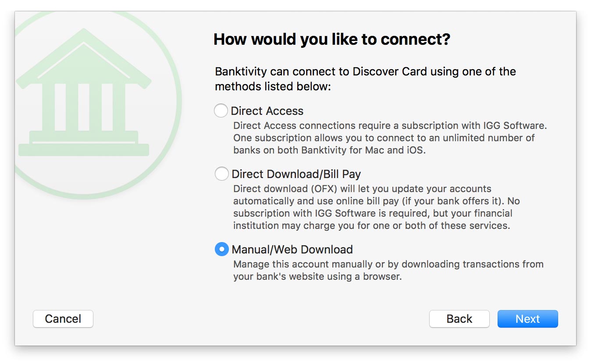Cancel the connection setup dialog
This screenshot has width=591, height=364.
(63, 319)
